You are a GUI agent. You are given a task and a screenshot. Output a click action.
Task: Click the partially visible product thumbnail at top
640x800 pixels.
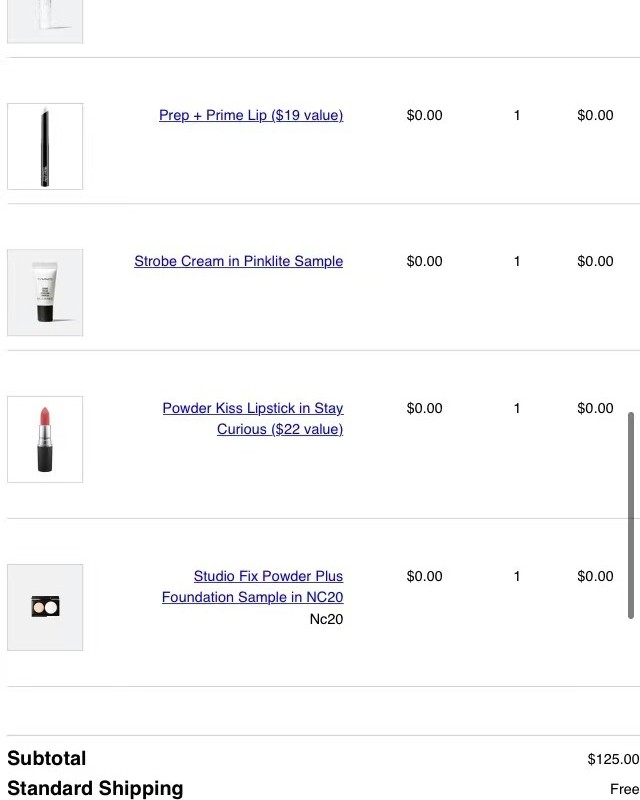point(45,20)
